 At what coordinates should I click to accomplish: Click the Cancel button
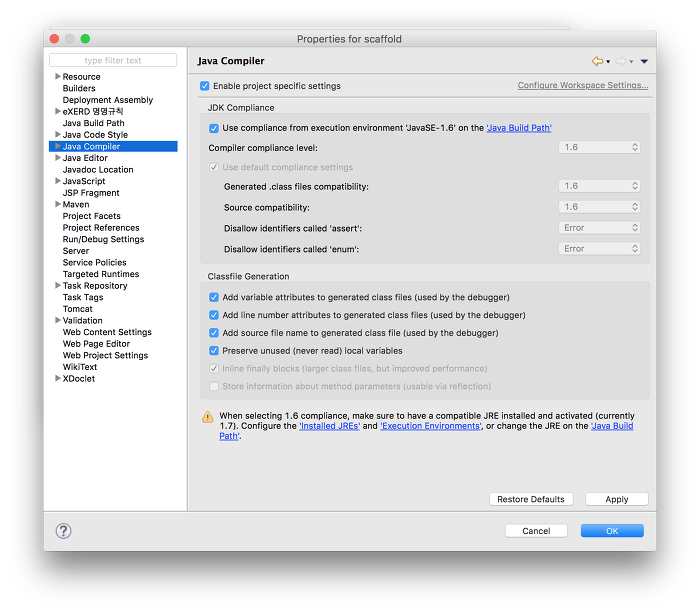click(x=536, y=531)
